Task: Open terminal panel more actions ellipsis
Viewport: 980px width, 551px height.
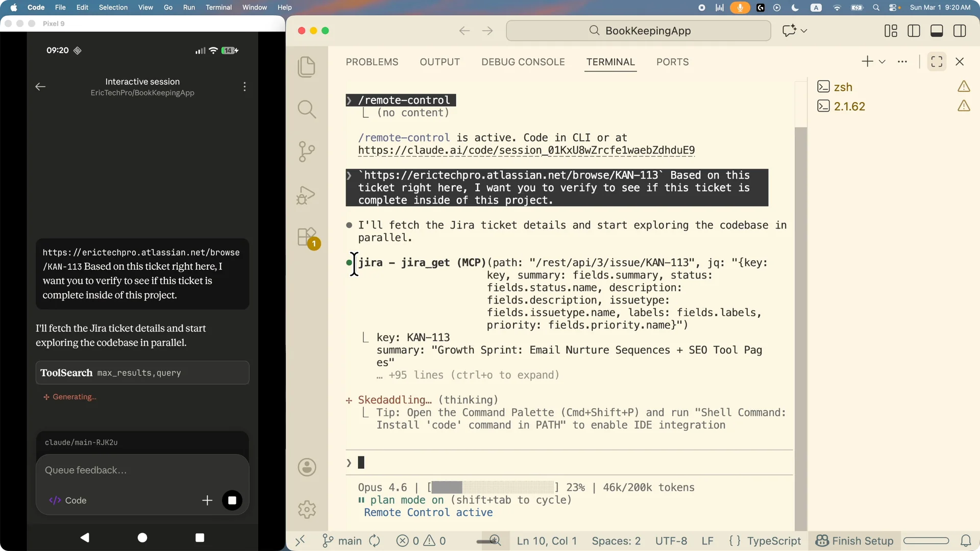Action: tap(902, 62)
